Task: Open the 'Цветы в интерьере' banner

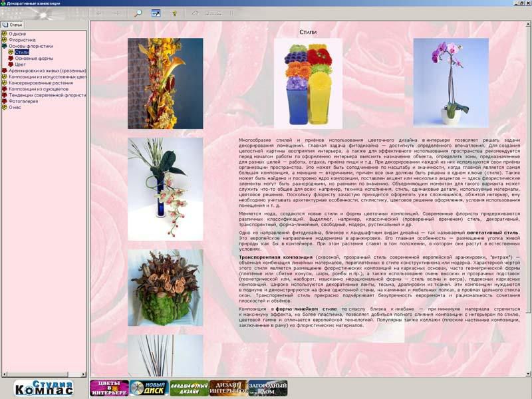Action: click(108, 388)
